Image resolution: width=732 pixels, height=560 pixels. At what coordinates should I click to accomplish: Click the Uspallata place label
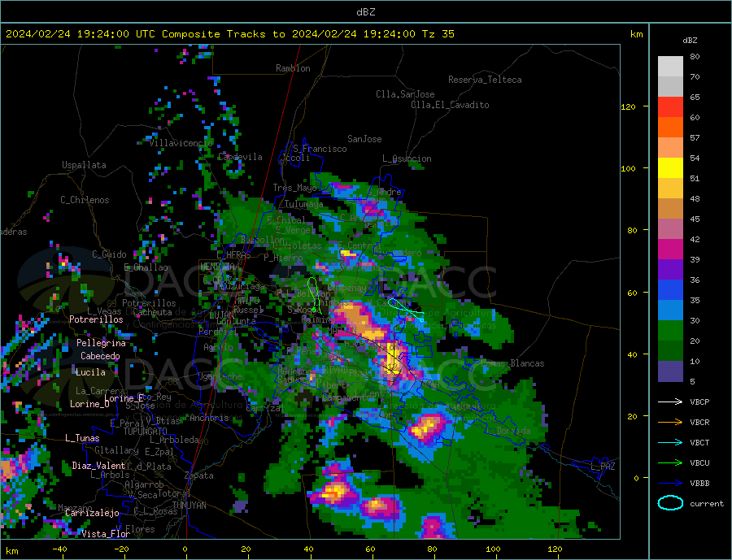84,165
